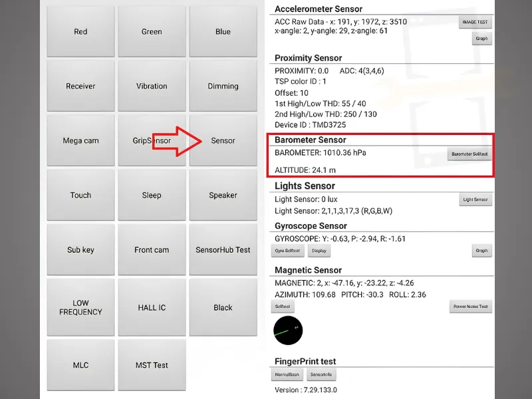Tap the accelerometer IMAGE TEST button
The height and width of the screenshot is (399, 532).
[x=475, y=22]
